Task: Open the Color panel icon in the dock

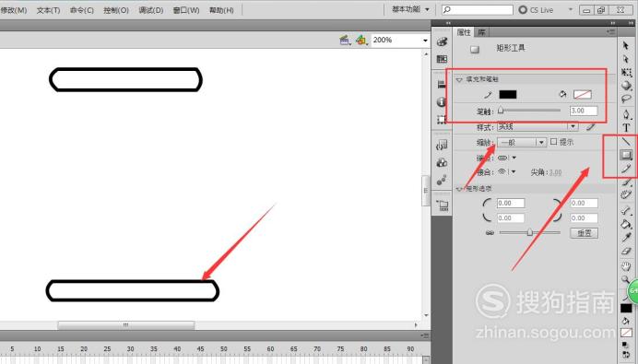Action: click(x=442, y=41)
